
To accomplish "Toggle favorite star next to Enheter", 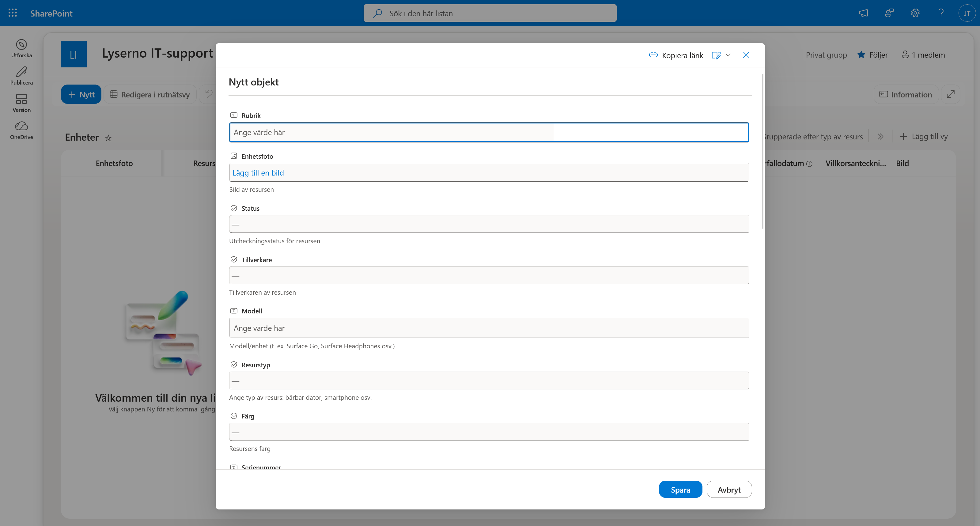I will pos(108,138).
